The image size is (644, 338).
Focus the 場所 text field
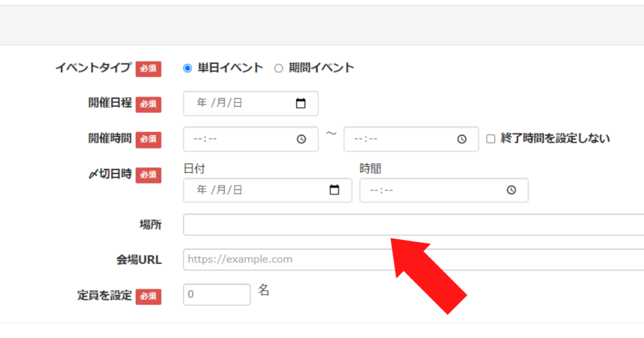coord(414,224)
